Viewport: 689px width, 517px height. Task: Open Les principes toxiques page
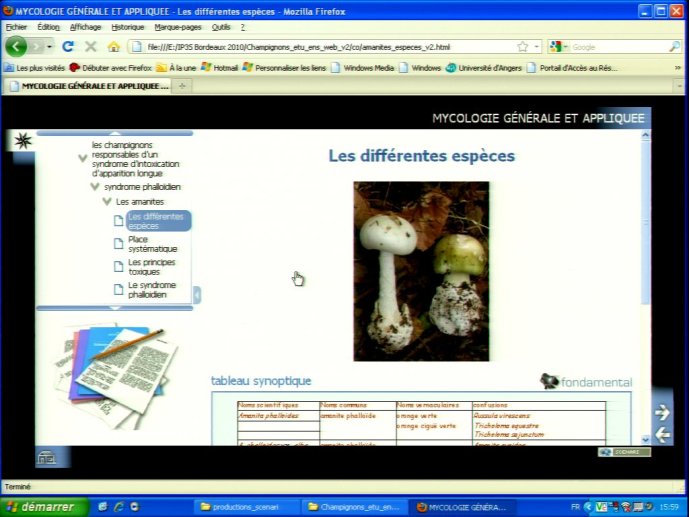152,267
